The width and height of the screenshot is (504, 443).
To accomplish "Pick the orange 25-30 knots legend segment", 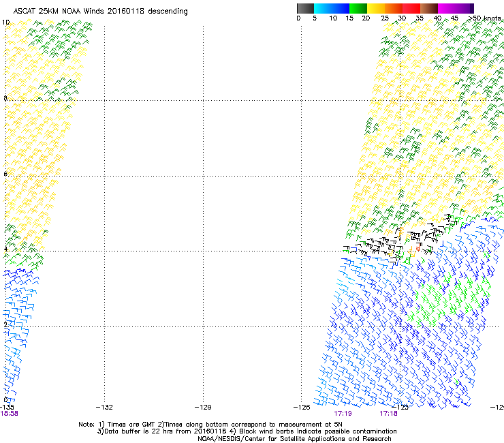I will pyautogui.click(x=394, y=8).
